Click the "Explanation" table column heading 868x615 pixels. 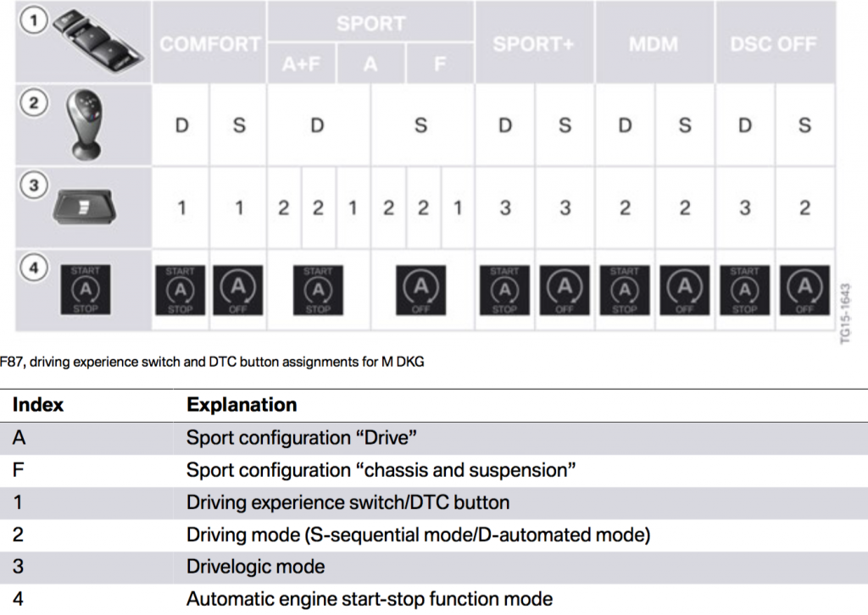pyautogui.click(x=242, y=405)
